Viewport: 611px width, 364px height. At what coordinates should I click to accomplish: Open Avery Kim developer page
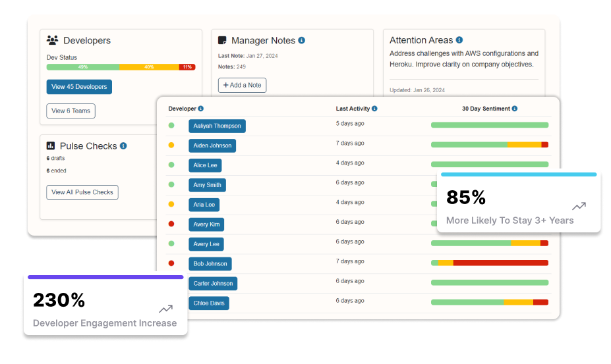[x=206, y=224]
